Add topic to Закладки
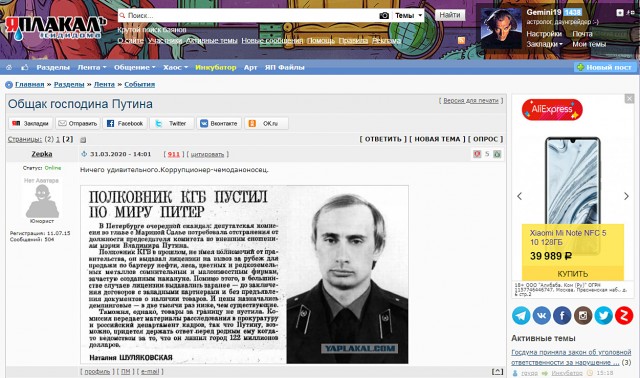The width and height of the screenshot is (640, 378). click(x=31, y=123)
